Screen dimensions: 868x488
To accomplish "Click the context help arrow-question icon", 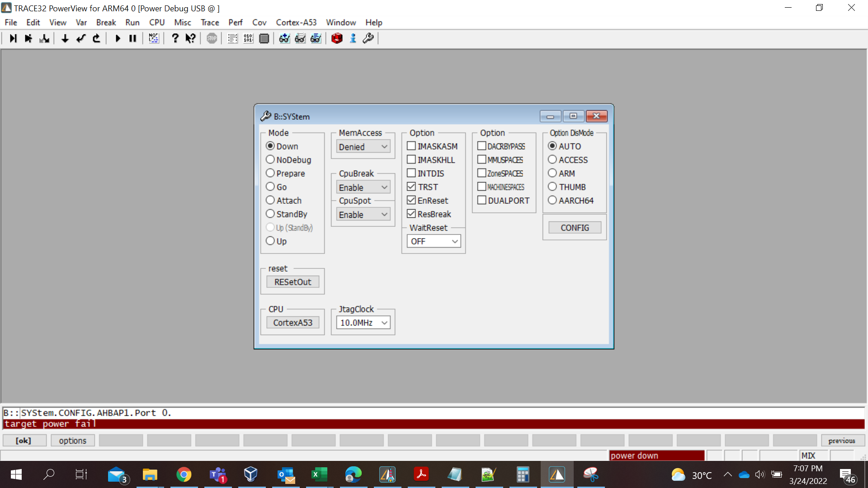I will pos(190,38).
